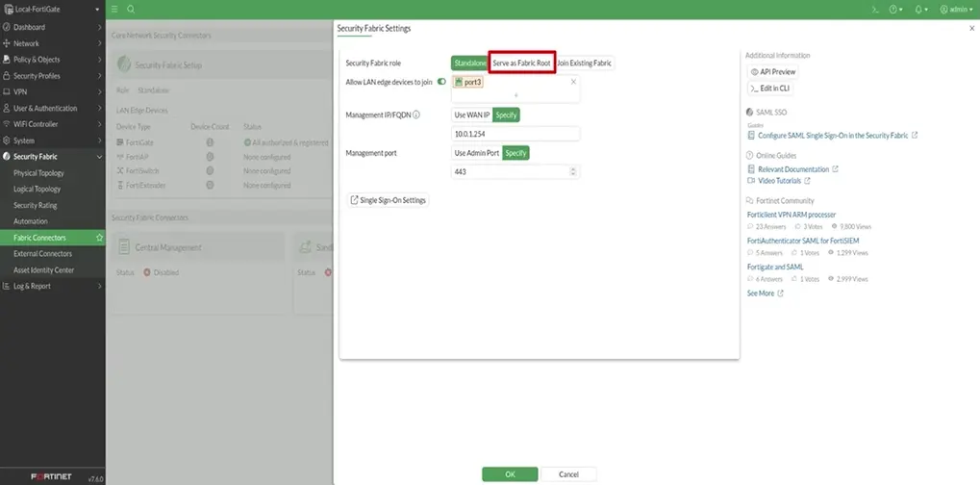Viewport: 980px width, 485px height.
Task: Expand the User & Authentication sidebar menu
Action: pos(53,108)
